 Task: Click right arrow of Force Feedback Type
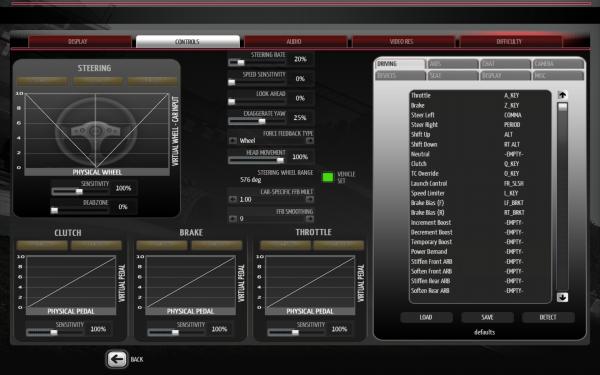310,141
